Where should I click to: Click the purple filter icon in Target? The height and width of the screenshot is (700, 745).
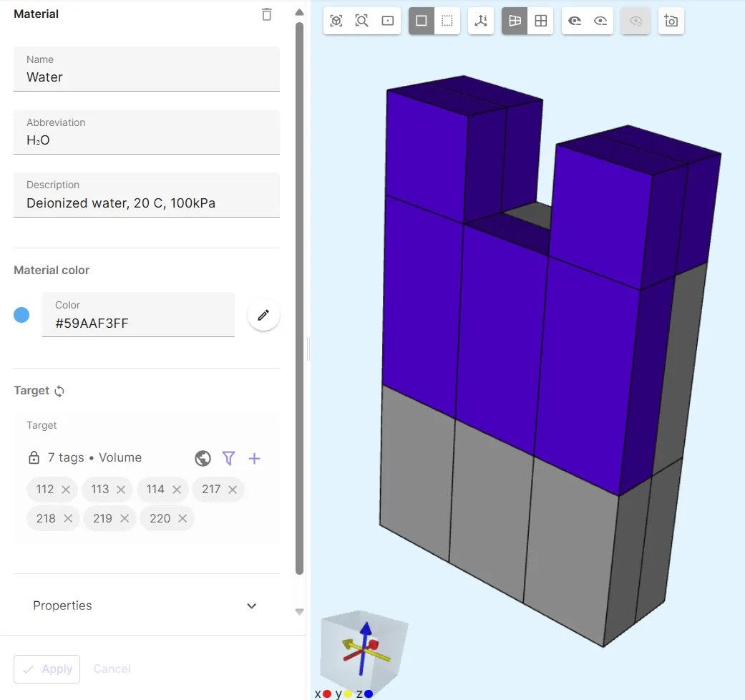[228, 458]
